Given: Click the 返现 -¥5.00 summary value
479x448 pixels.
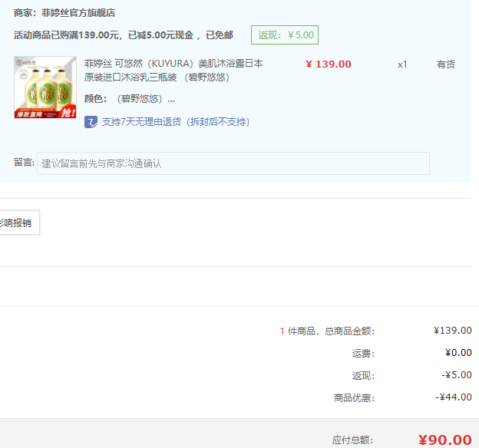Looking at the screenshot, I should click(457, 374).
